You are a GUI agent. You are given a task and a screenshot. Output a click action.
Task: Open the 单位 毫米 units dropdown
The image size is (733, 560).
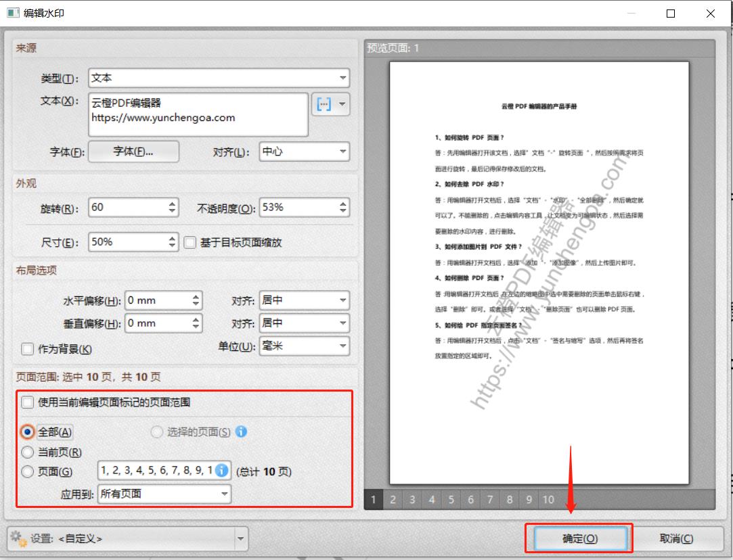pos(305,346)
